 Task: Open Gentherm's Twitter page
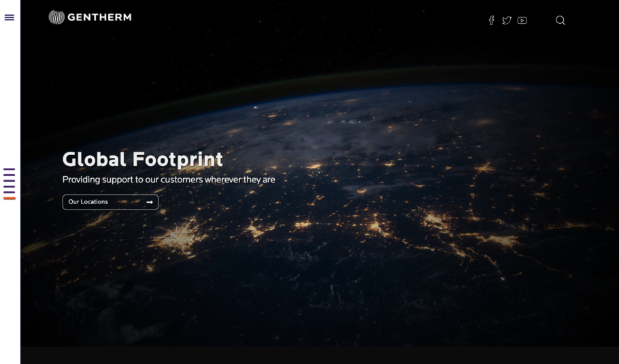pos(507,20)
